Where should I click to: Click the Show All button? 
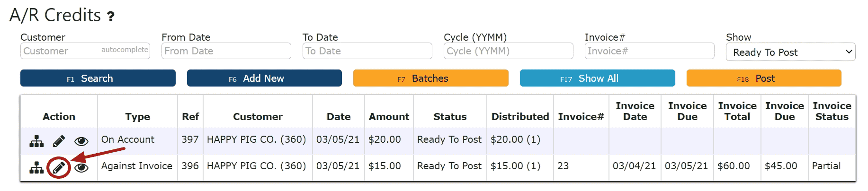coord(598,78)
